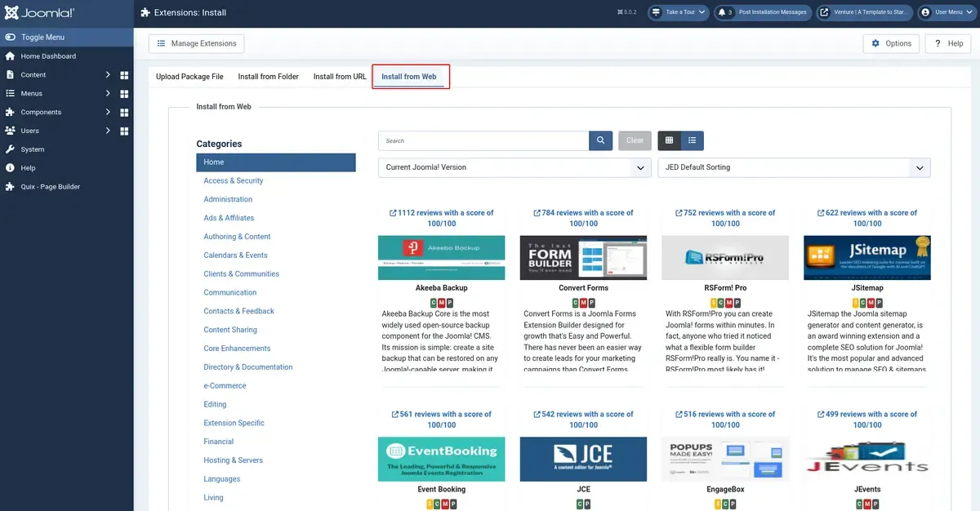This screenshot has width=980, height=511.
Task: Switch to Install from URL tab
Action: [340, 77]
